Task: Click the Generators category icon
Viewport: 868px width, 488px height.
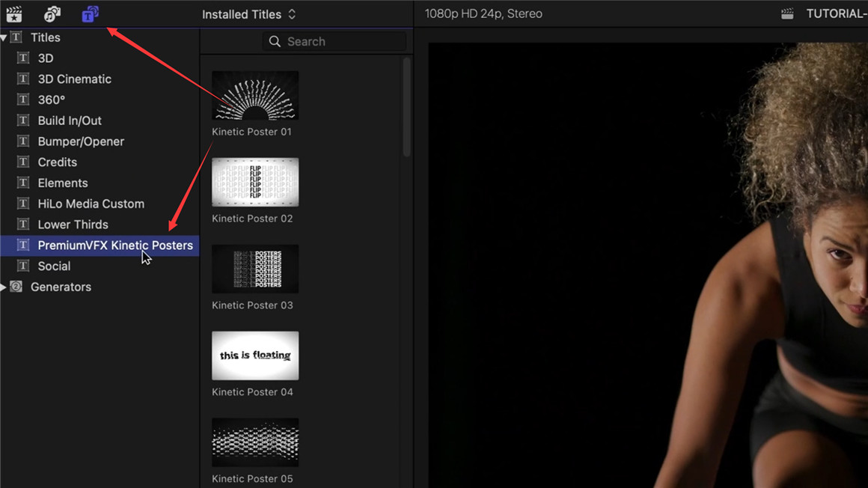Action: 16,287
